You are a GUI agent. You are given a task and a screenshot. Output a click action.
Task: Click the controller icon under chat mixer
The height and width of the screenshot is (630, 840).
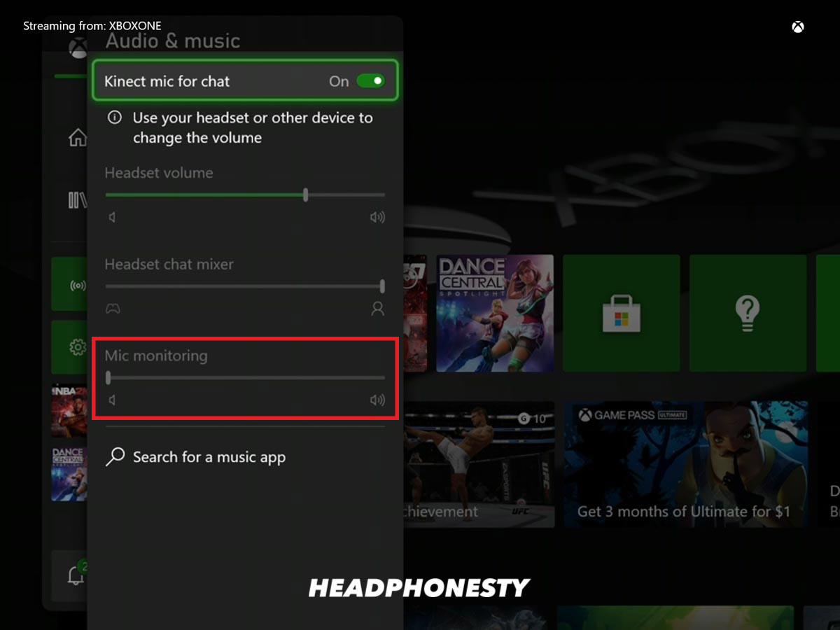113,308
